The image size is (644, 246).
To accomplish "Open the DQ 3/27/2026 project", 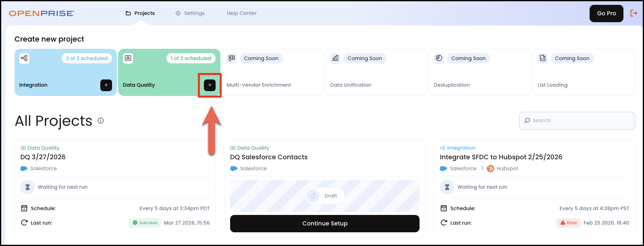I will 43,157.
